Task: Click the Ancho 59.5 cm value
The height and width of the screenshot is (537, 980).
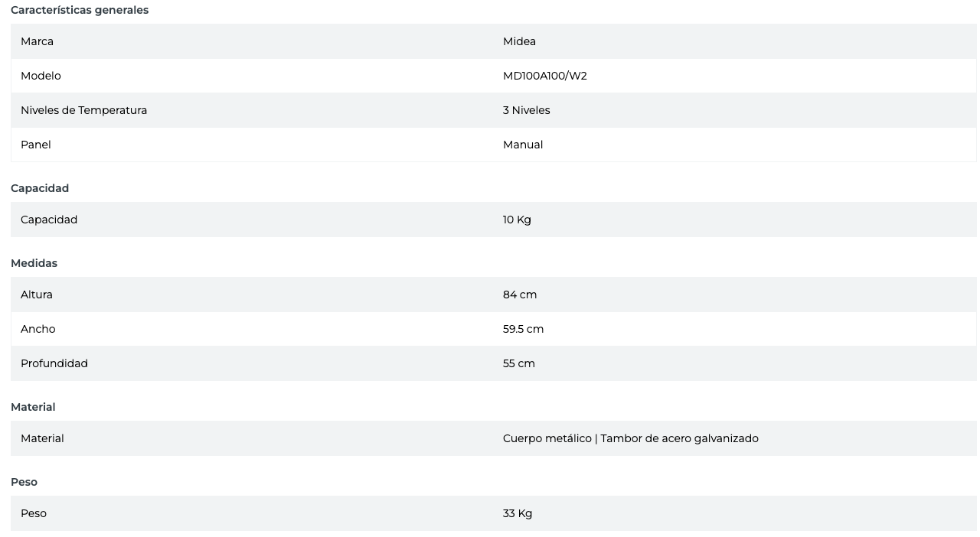Action: [x=523, y=329]
